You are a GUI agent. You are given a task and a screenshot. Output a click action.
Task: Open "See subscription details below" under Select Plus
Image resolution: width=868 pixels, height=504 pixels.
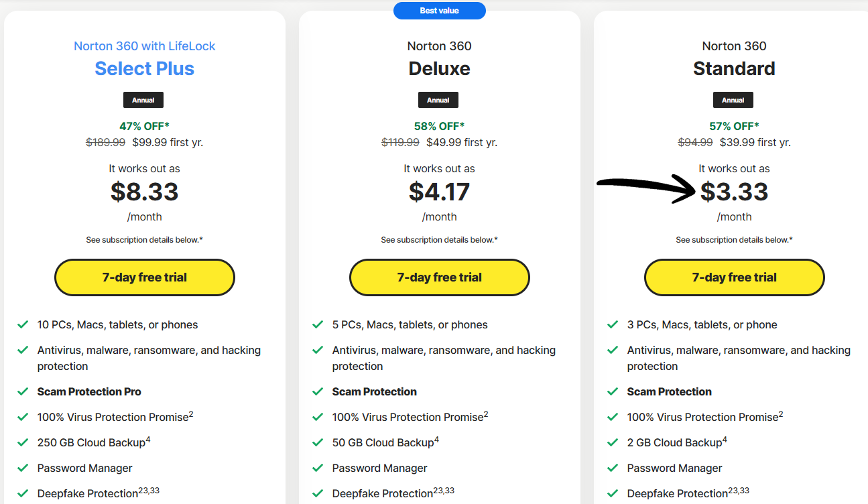(144, 239)
